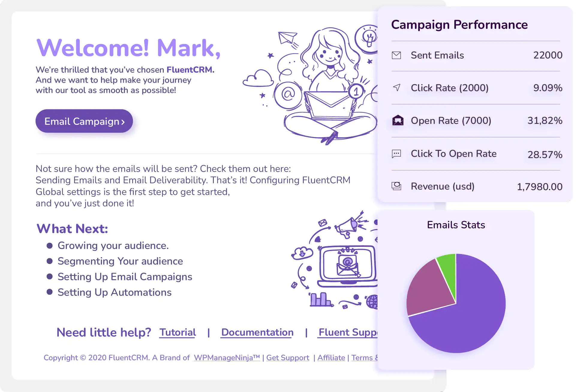Click the paper plane illustration icon

(287, 39)
